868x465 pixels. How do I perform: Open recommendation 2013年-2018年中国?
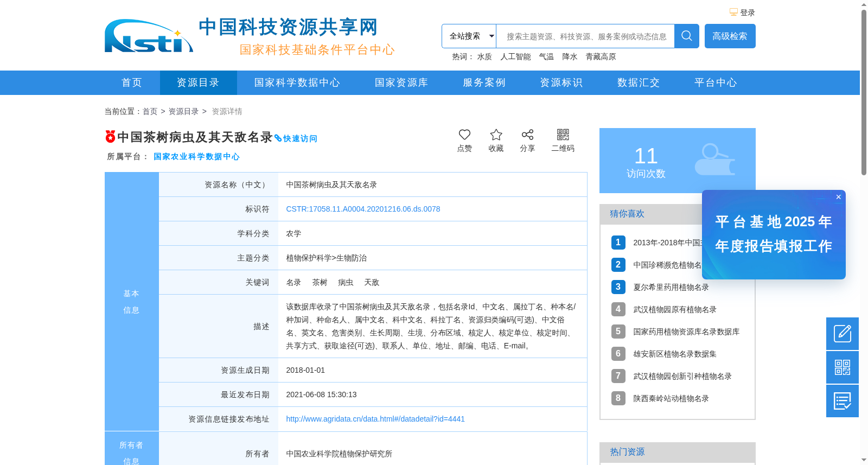tap(667, 243)
